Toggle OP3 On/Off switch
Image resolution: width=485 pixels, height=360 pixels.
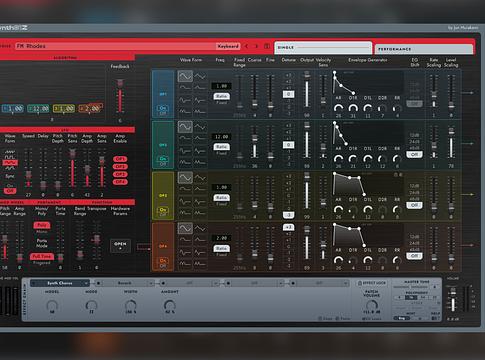click(x=163, y=211)
